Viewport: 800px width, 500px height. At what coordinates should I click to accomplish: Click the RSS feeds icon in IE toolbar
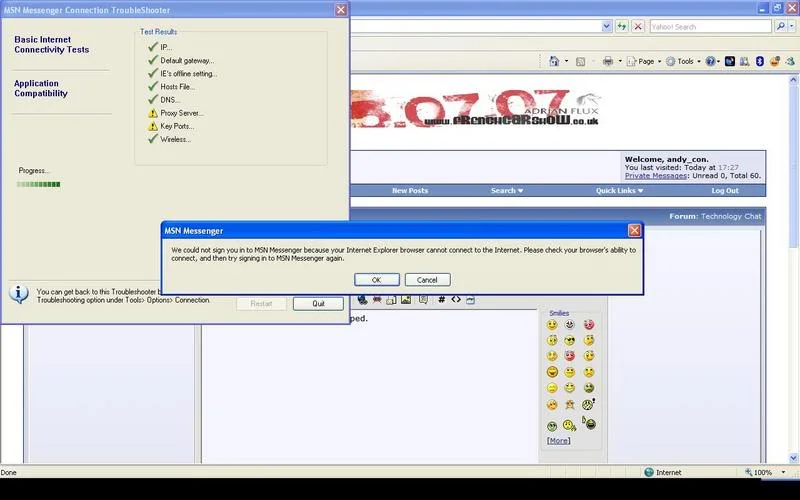pyautogui.click(x=580, y=62)
